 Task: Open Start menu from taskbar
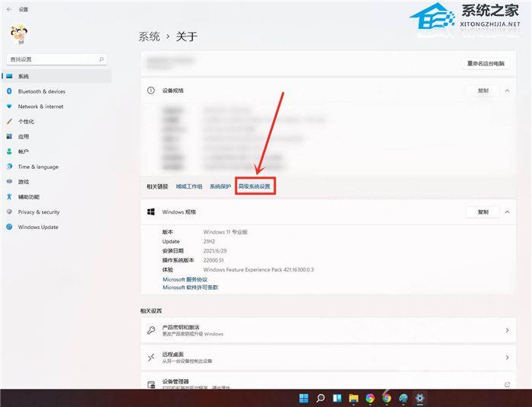coord(304,398)
